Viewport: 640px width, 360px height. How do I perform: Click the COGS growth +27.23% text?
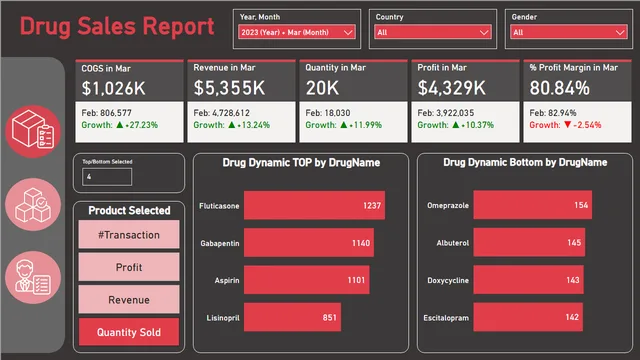point(120,125)
